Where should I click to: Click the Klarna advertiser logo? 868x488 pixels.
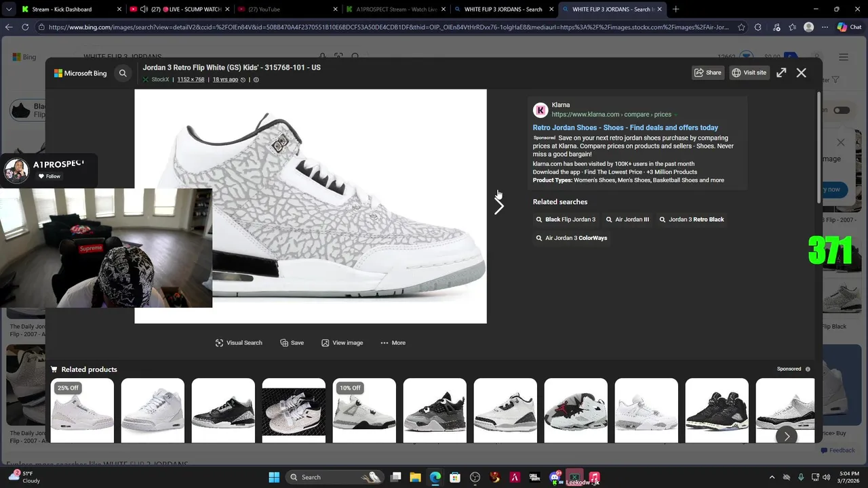pyautogui.click(x=540, y=110)
